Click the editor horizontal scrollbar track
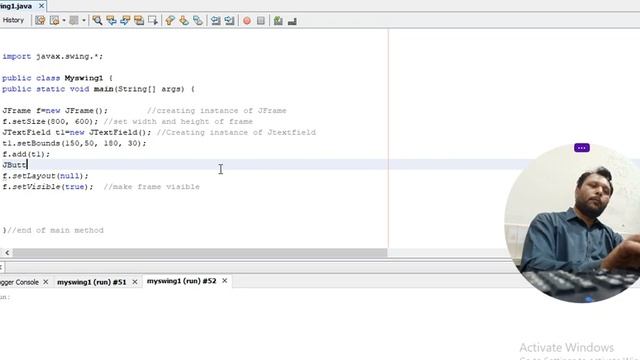 tap(200, 253)
